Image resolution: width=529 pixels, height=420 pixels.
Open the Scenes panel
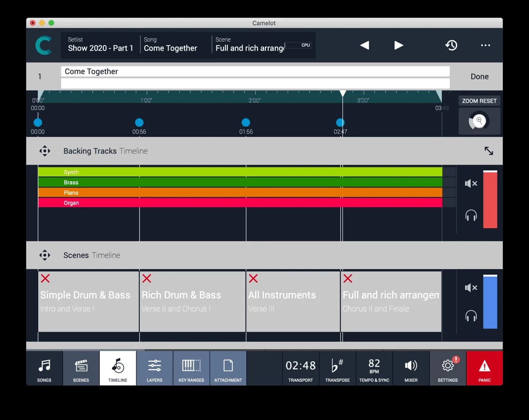(81, 368)
